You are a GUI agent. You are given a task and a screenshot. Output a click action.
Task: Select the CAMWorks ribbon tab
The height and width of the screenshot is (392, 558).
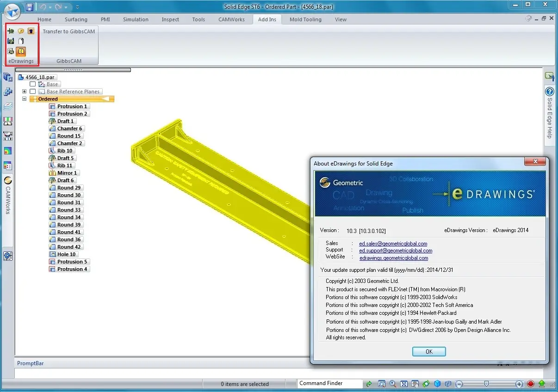pyautogui.click(x=231, y=19)
